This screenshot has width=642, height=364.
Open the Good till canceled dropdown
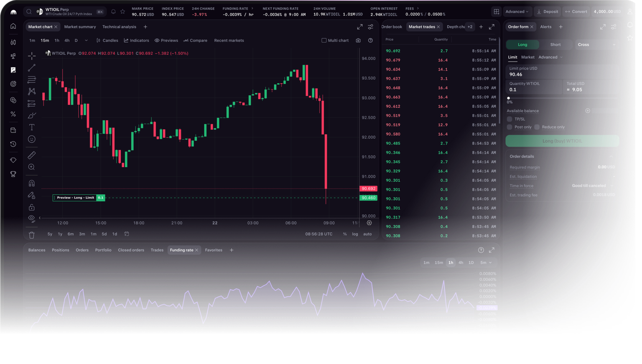pos(593,186)
